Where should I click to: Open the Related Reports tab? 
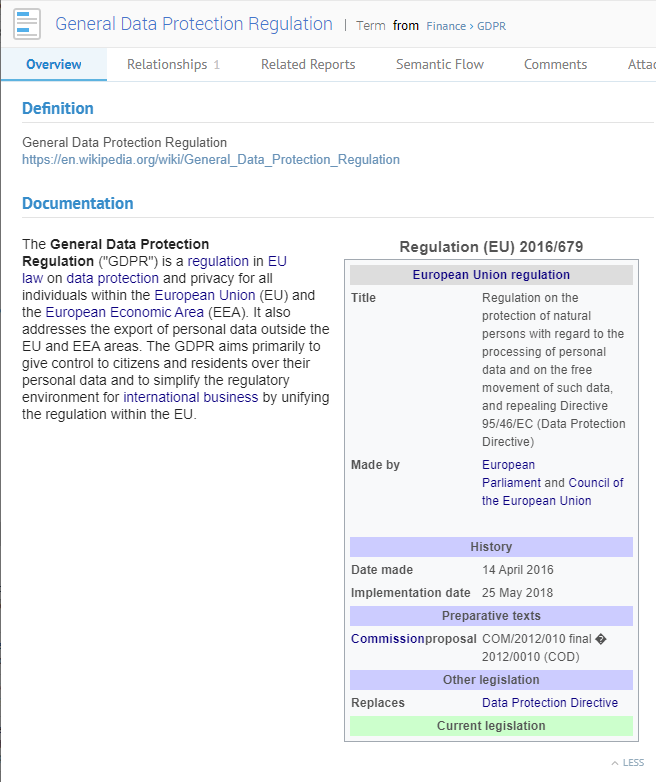pyautogui.click(x=308, y=65)
